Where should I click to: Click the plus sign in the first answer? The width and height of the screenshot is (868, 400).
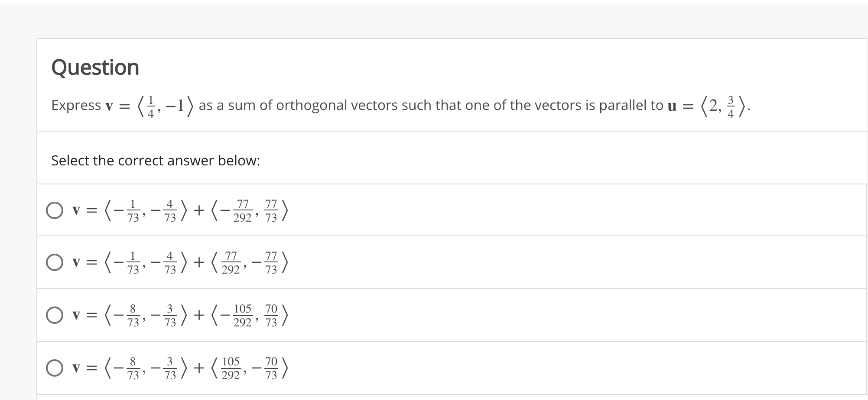pos(199,211)
